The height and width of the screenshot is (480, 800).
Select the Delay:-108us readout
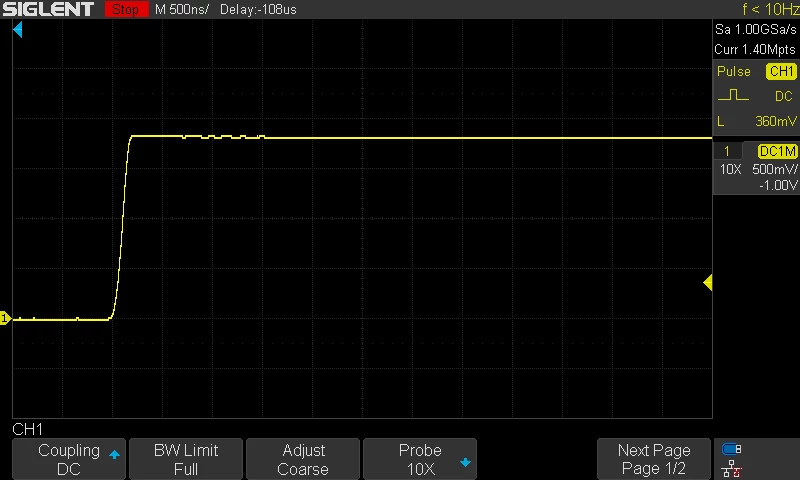click(x=258, y=9)
